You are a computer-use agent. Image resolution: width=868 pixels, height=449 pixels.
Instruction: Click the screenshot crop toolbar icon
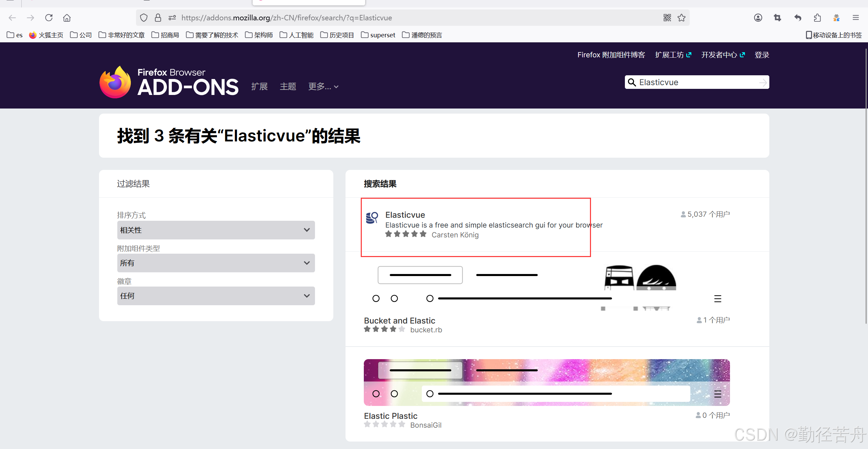777,18
